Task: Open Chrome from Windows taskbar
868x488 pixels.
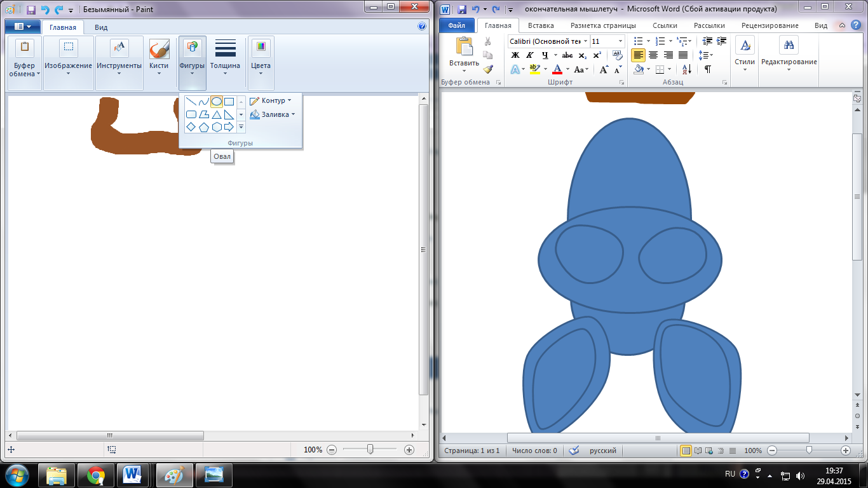Action: click(x=97, y=475)
